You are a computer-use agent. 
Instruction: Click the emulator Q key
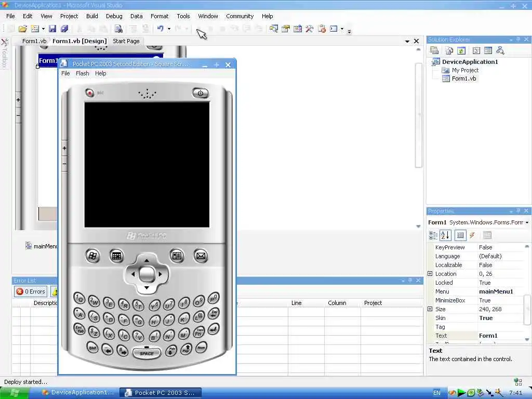(79, 298)
